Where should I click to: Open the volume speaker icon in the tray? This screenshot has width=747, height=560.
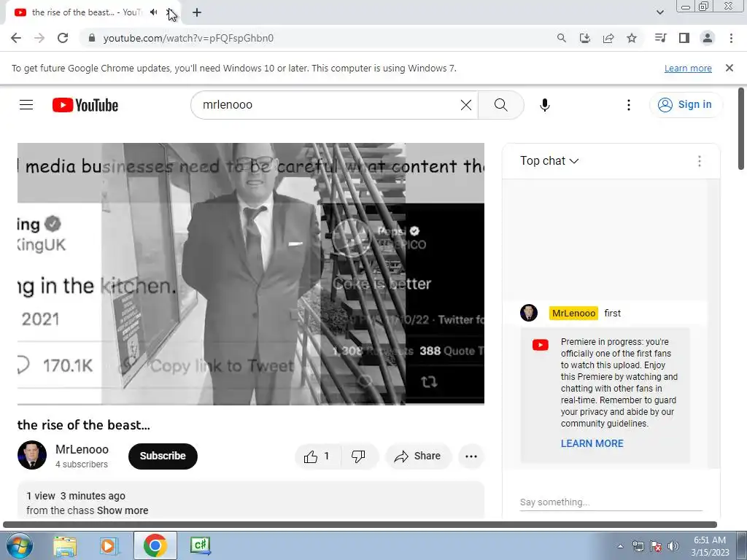point(673,546)
